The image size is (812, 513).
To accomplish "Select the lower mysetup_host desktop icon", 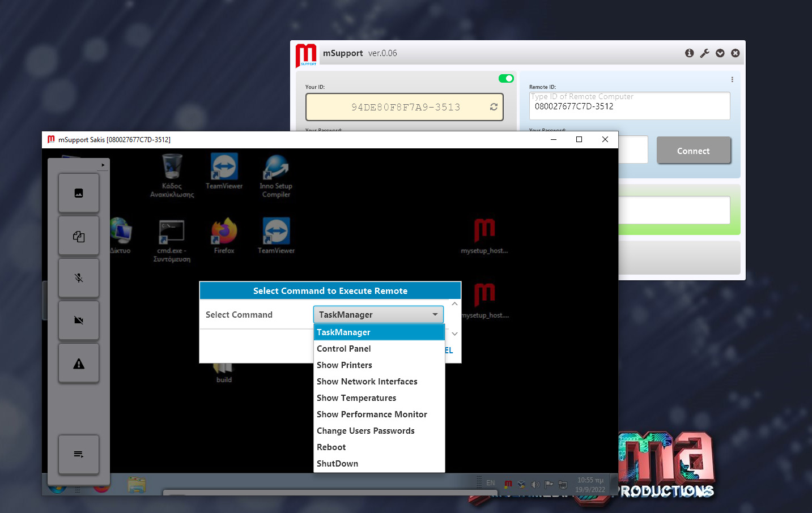I will pos(484,301).
